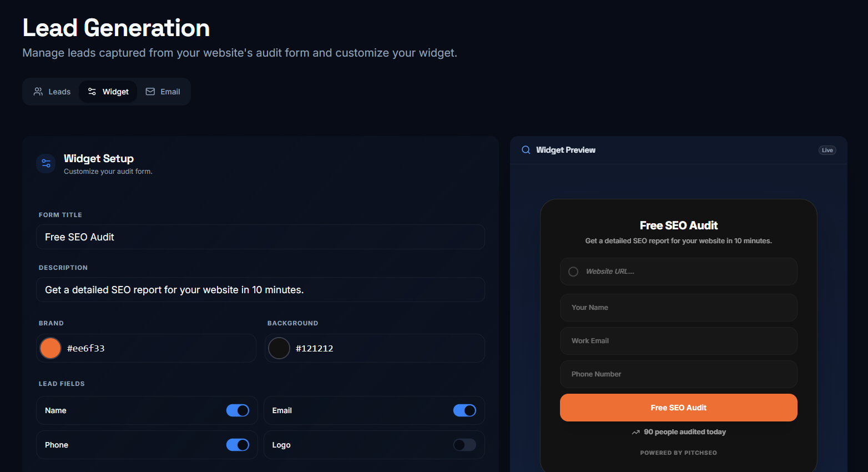Image resolution: width=868 pixels, height=472 pixels.
Task: Enable the Logo toggle
Action: (465, 445)
